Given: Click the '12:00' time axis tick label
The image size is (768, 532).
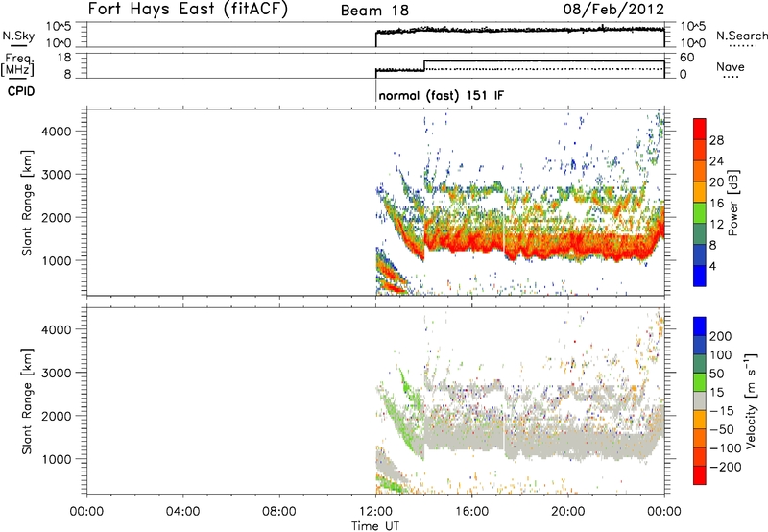Looking at the screenshot, I should (x=375, y=512).
